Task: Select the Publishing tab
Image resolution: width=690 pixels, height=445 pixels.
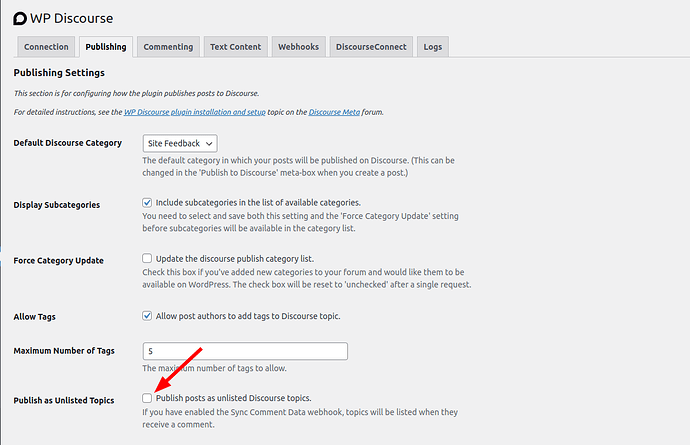Action: click(106, 47)
